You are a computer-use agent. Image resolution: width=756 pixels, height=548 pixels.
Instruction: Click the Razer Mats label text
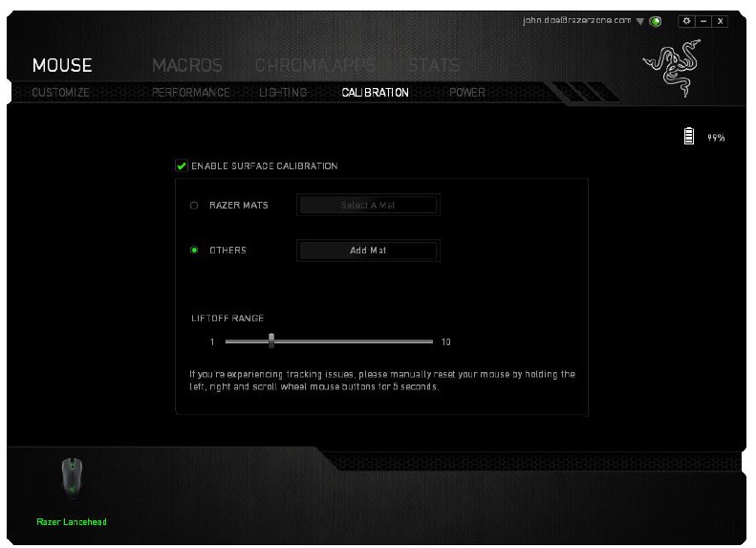(239, 206)
